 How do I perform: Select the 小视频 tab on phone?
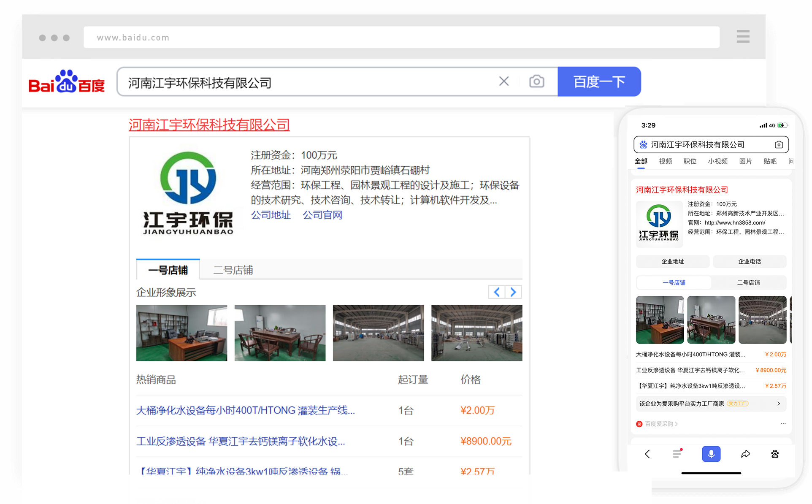tap(717, 162)
